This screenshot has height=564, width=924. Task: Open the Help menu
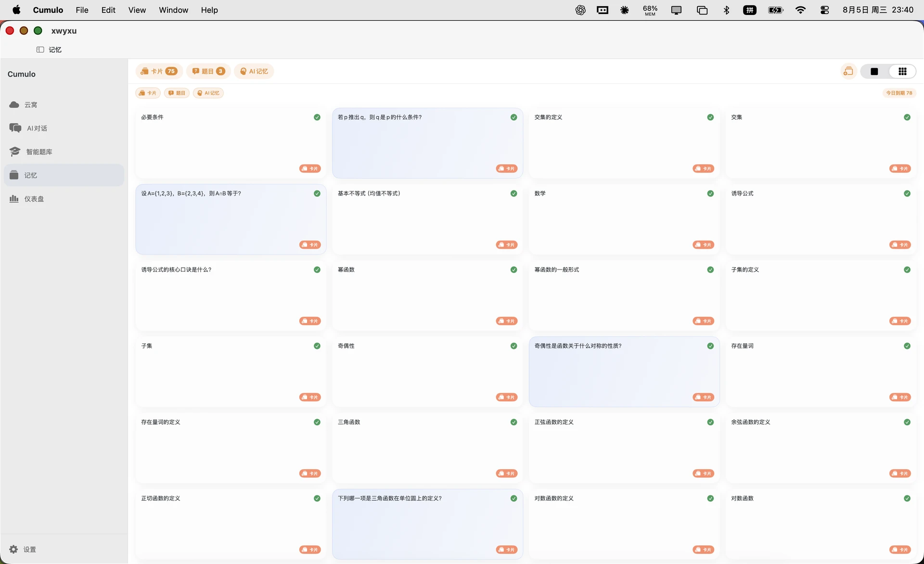(209, 10)
